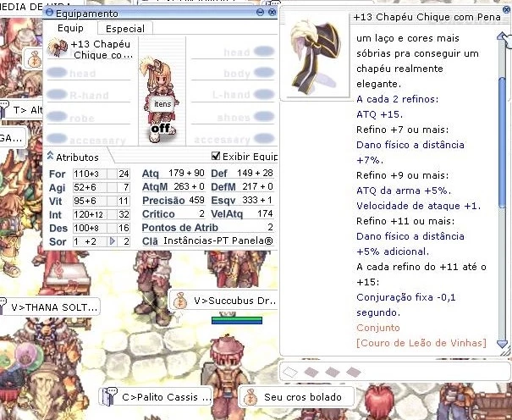Click the VelAtq value 174
This screenshot has height=420, width=512.
(x=265, y=213)
